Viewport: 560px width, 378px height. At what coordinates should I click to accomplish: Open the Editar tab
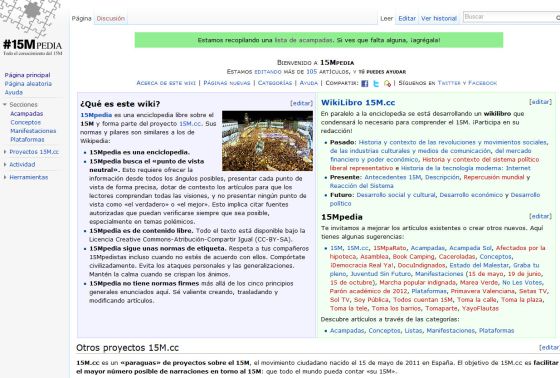407,19
